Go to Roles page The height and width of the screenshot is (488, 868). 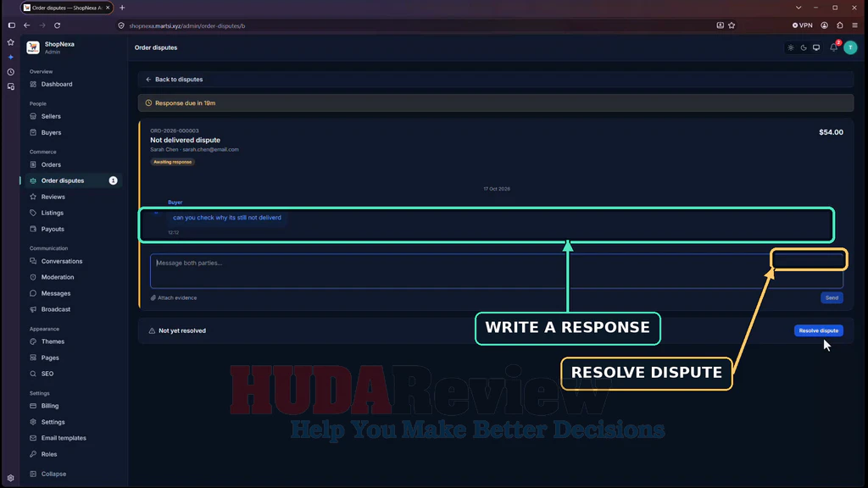point(49,454)
